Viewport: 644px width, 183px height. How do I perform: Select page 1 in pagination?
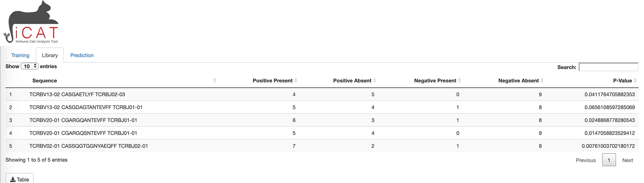pyautogui.click(x=609, y=160)
